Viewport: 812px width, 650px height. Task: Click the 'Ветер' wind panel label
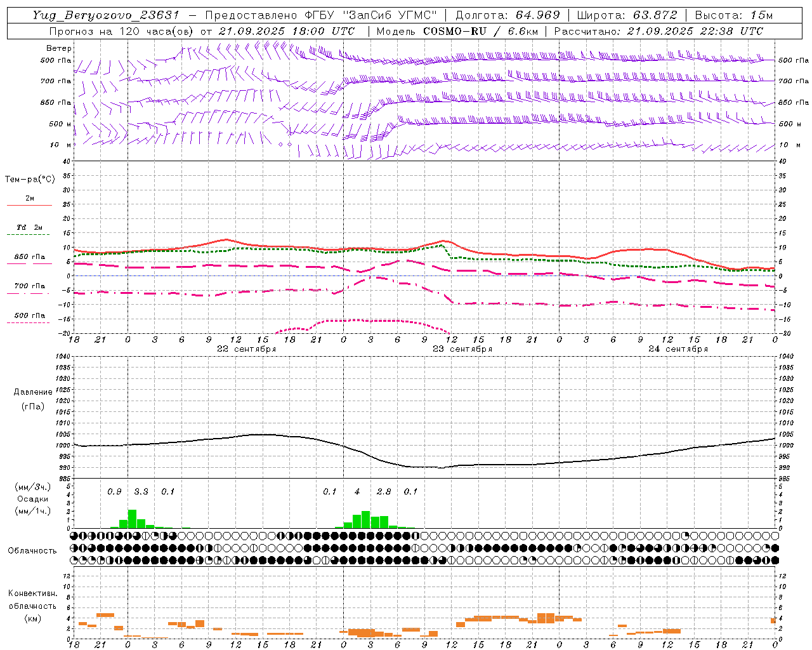click(x=59, y=48)
